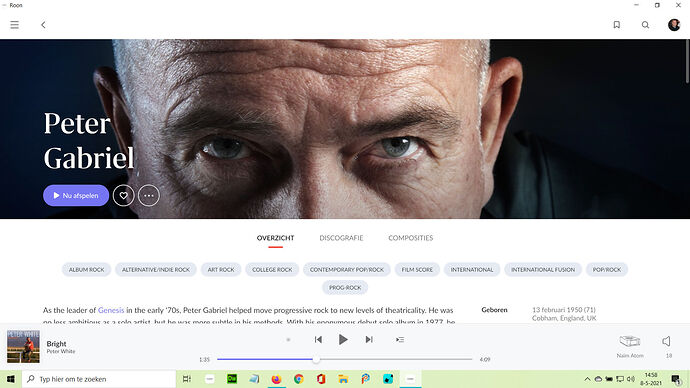Open the search magnifier icon
690x388 pixels.
(x=645, y=25)
